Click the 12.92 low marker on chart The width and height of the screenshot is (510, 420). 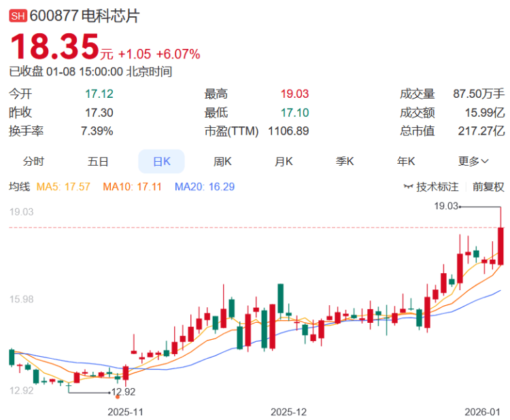tap(124, 391)
